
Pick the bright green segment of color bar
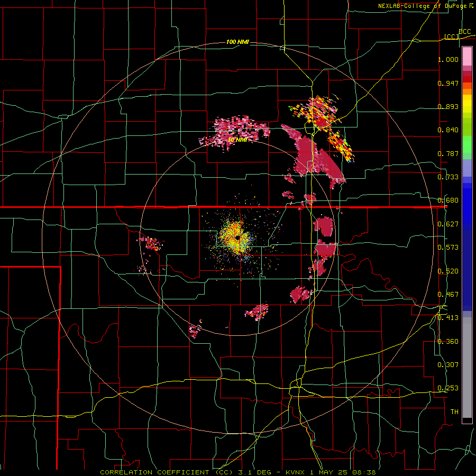pos(467,144)
